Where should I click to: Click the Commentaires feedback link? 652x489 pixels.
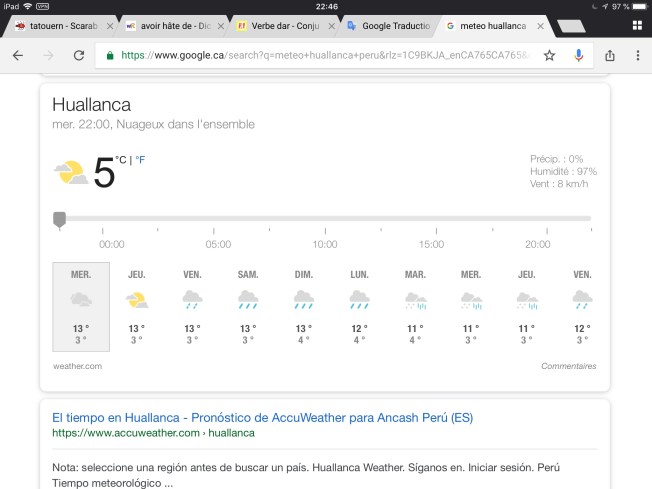tap(568, 366)
